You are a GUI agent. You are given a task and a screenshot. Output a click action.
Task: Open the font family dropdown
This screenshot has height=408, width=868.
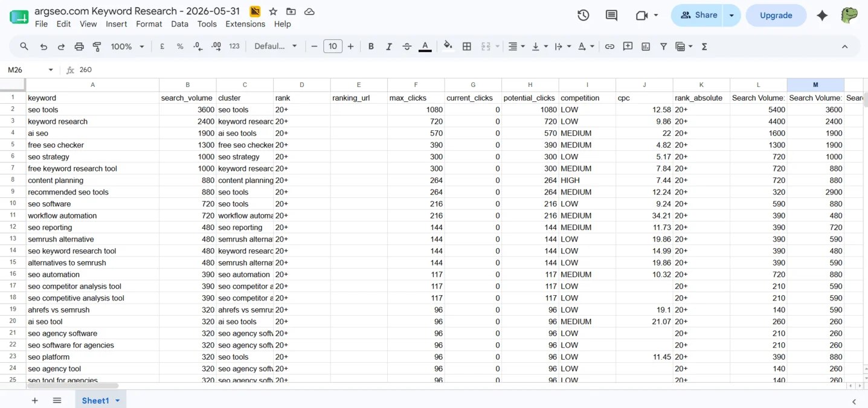coord(275,46)
